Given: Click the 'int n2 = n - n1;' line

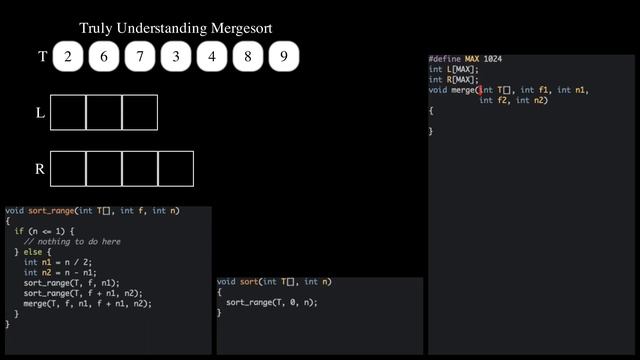Looking at the screenshot, I should tap(60, 273).
